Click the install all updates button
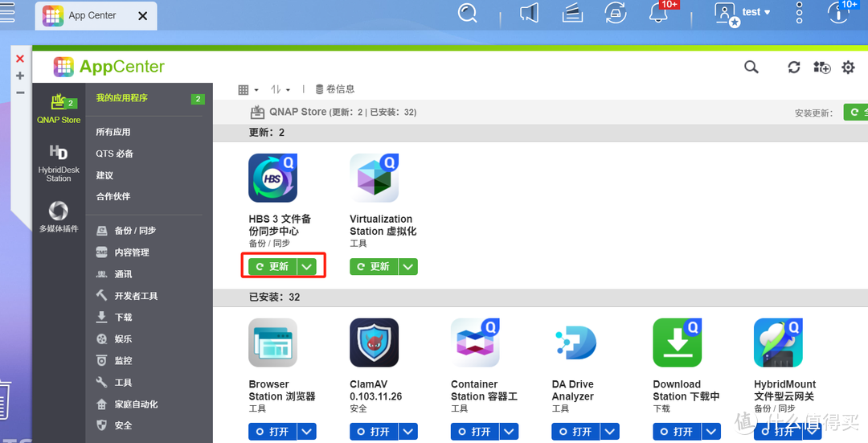Viewport: 868px width, 443px height. point(855,113)
